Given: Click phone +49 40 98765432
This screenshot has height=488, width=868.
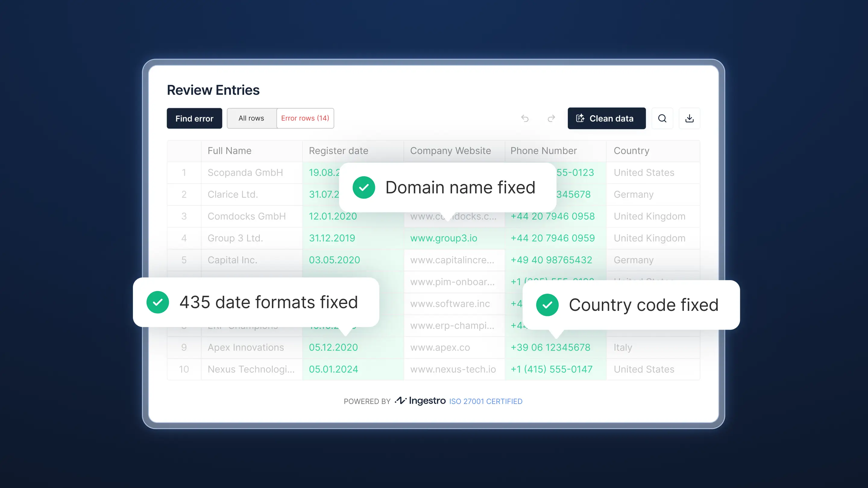Looking at the screenshot, I should (555, 260).
